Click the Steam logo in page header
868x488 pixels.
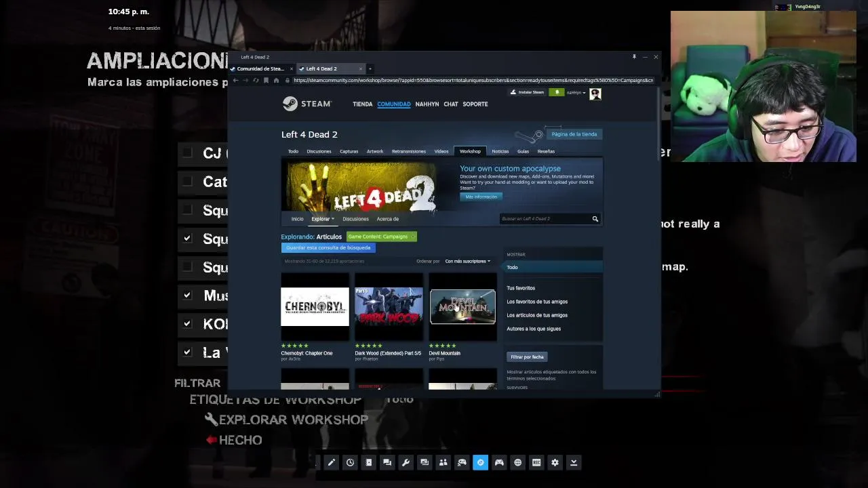pyautogui.click(x=307, y=104)
